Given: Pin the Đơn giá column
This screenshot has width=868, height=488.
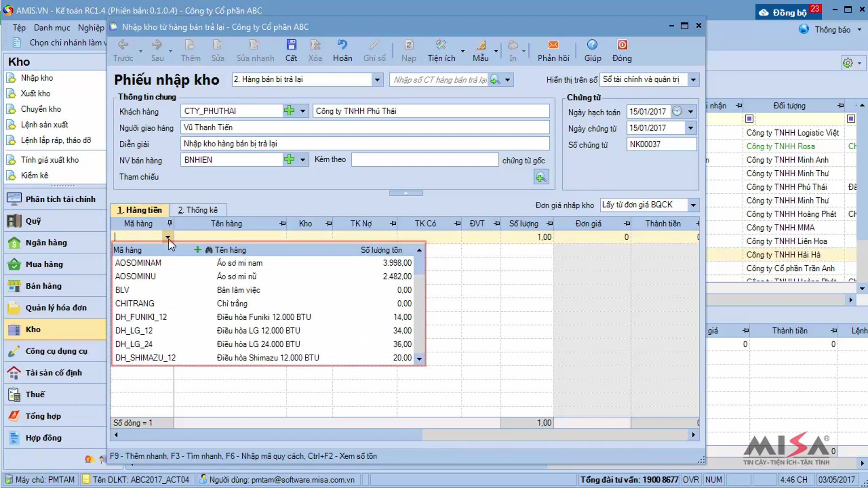Looking at the screenshot, I should click(x=627, y=223).
